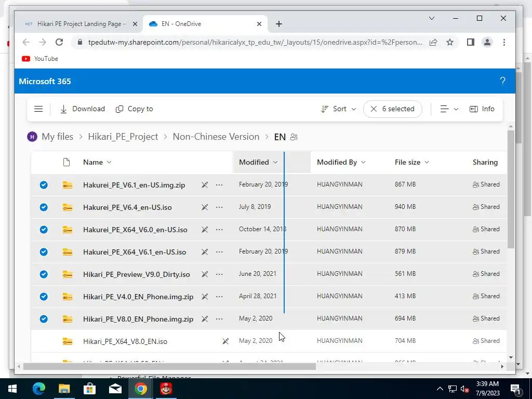Uncheck Hakurei_PE_X64_V6.1_en-US.iso selection circle

[x=44, y=252]
